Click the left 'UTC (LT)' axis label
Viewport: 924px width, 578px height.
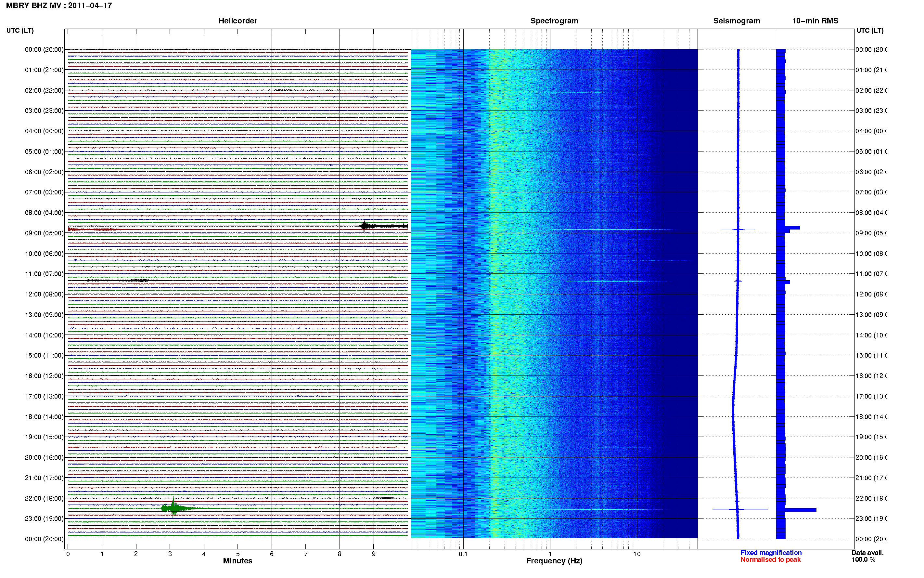[x=20, y=31]
